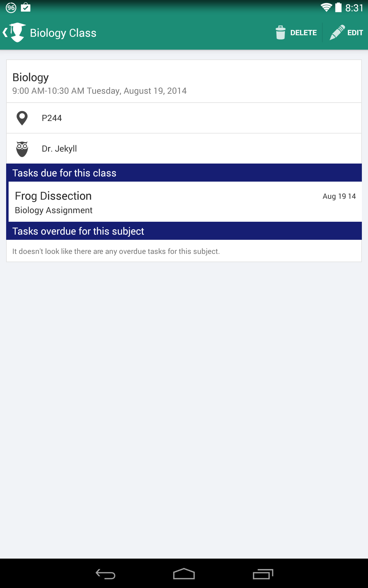
Task: Tap the Biology Class title
Action: coord(63,33)
